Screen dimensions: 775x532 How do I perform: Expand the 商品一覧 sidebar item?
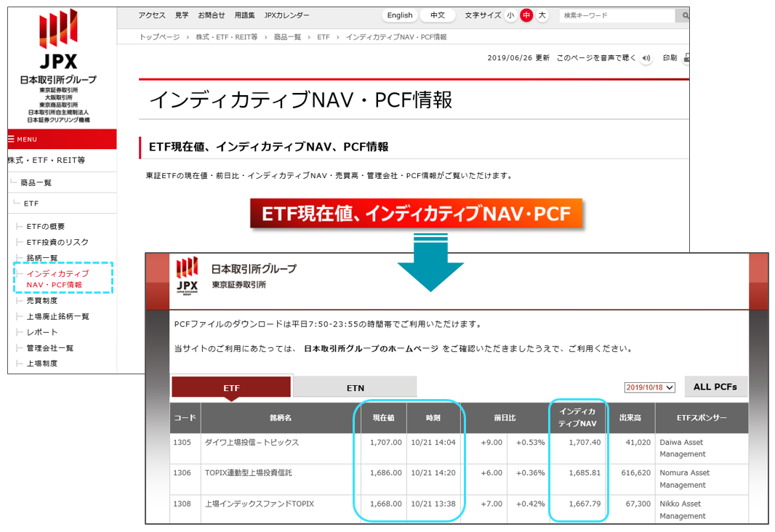36,182
